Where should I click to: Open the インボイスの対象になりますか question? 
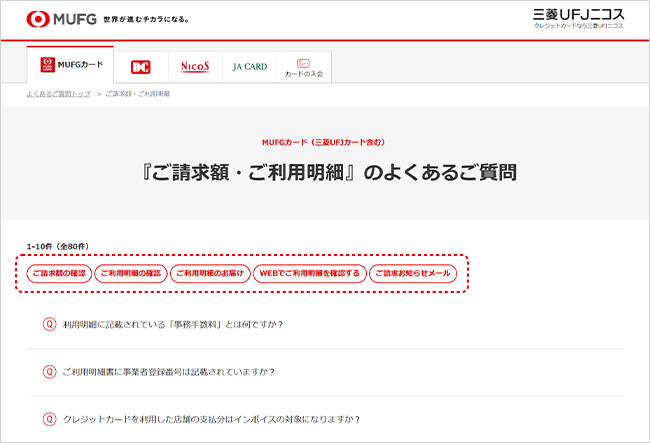pos(210,419)
